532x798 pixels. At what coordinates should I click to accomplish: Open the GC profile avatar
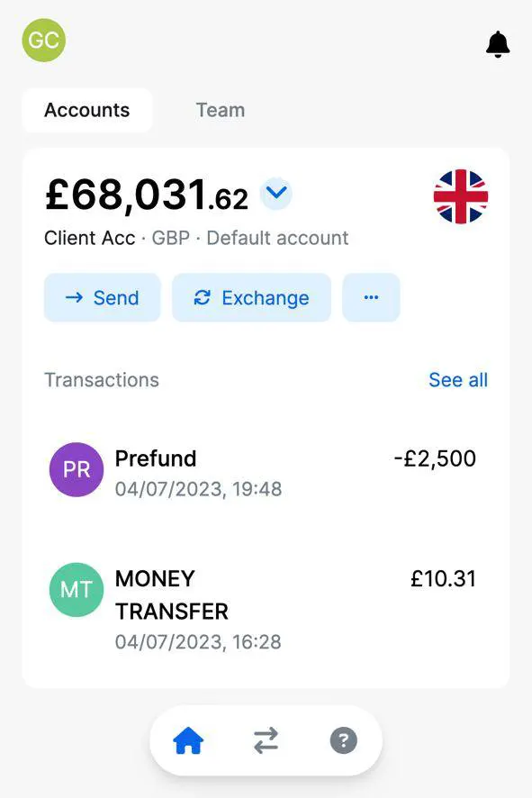(x=44, y=41)
